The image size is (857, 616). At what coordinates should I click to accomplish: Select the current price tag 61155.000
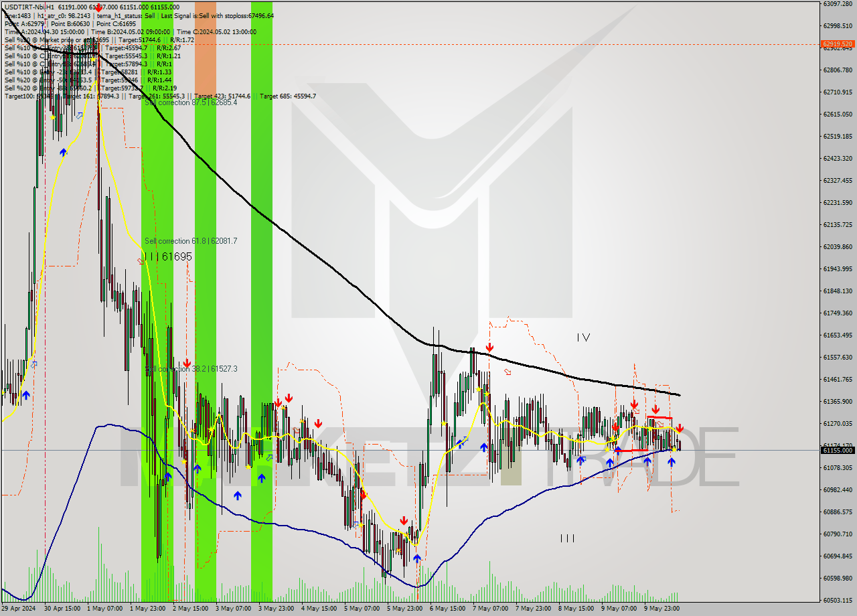tap(838, 451)
